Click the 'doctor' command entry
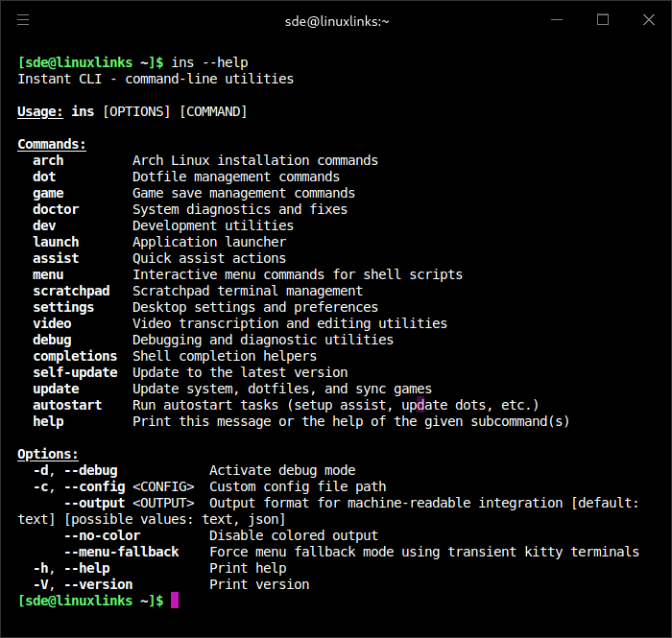 click(x=56, y=209)
